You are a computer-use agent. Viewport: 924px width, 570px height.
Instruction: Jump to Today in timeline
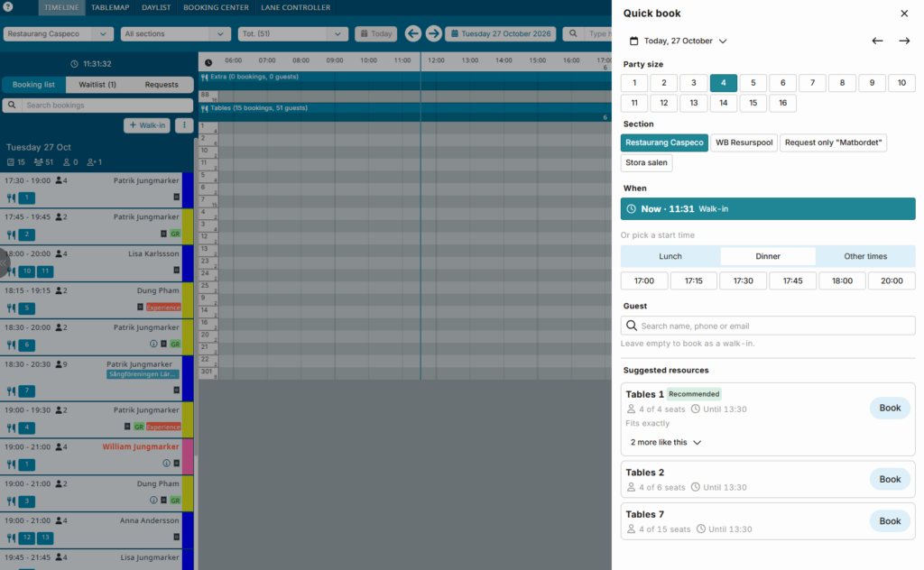[376, 33]
